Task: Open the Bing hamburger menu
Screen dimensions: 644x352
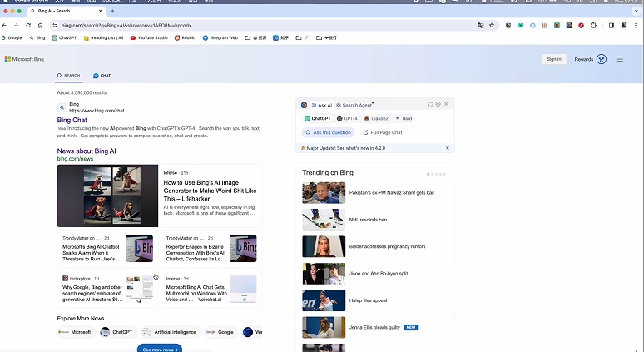Action: [619, 59]
